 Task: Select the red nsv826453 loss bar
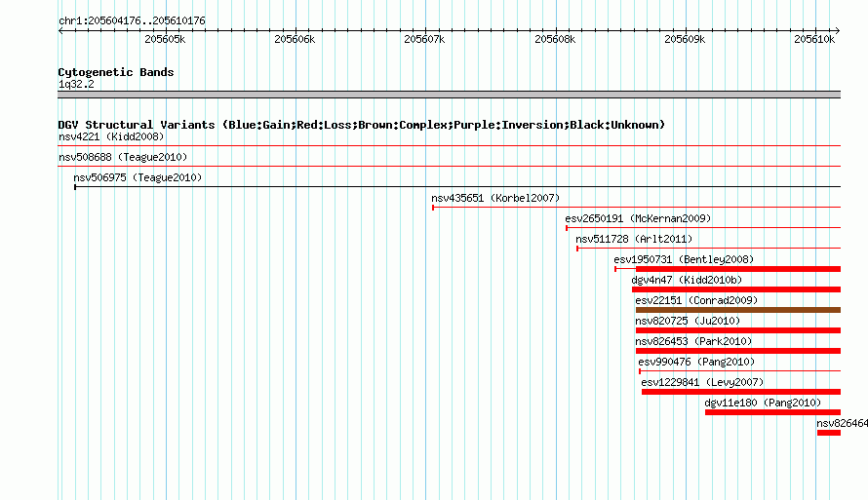pyautogui.click(x=738, y=351)
